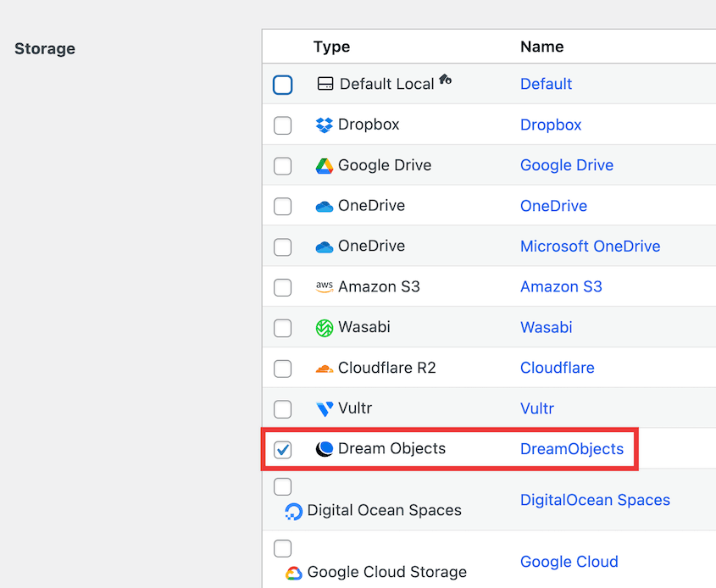
Task: Tick the Wasabi storage checkbox
Action: point(283,328)
